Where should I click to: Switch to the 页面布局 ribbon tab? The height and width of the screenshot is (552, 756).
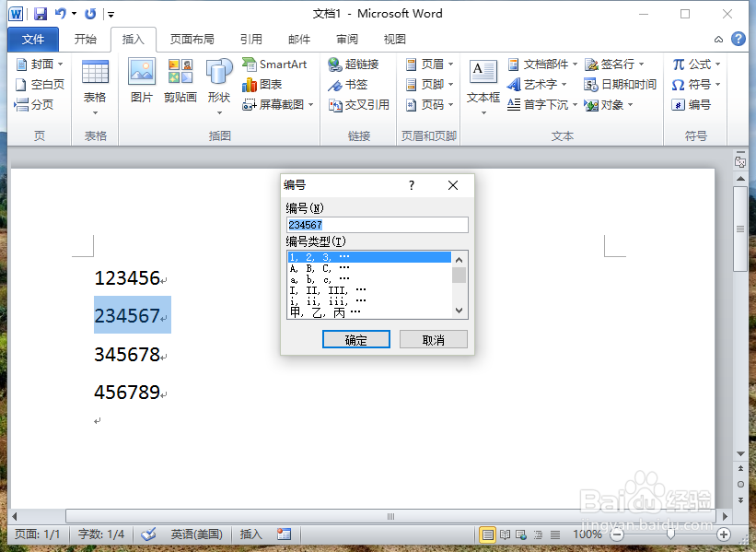(193, 39)
